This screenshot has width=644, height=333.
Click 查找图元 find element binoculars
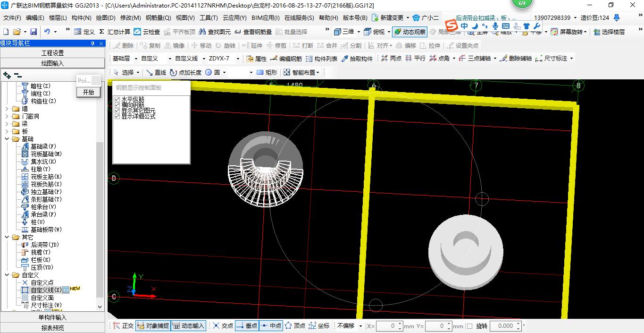pos(215,32)
